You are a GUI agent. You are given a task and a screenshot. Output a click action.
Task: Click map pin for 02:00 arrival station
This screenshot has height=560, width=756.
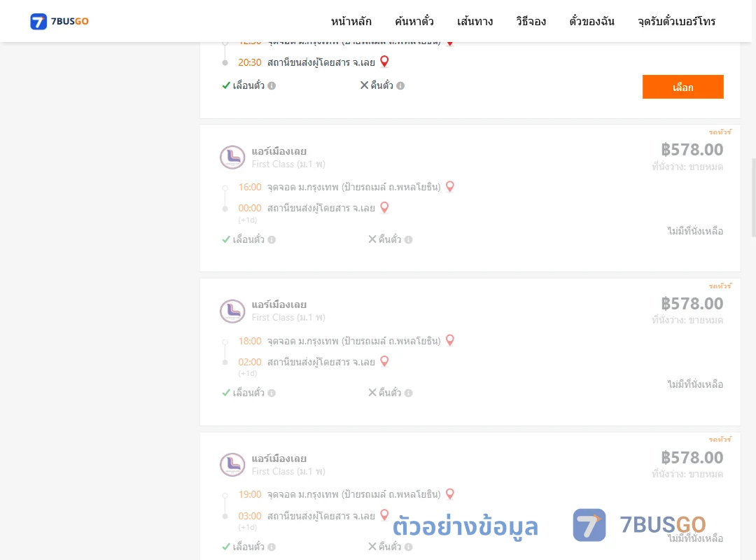click(x=384, y=361)
